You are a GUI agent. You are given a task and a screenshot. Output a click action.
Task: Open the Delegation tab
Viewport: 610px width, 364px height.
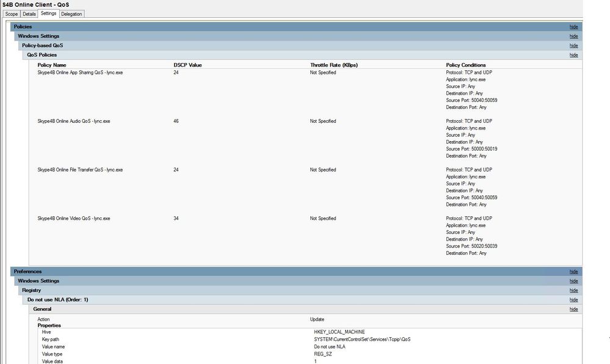point(71,14)
